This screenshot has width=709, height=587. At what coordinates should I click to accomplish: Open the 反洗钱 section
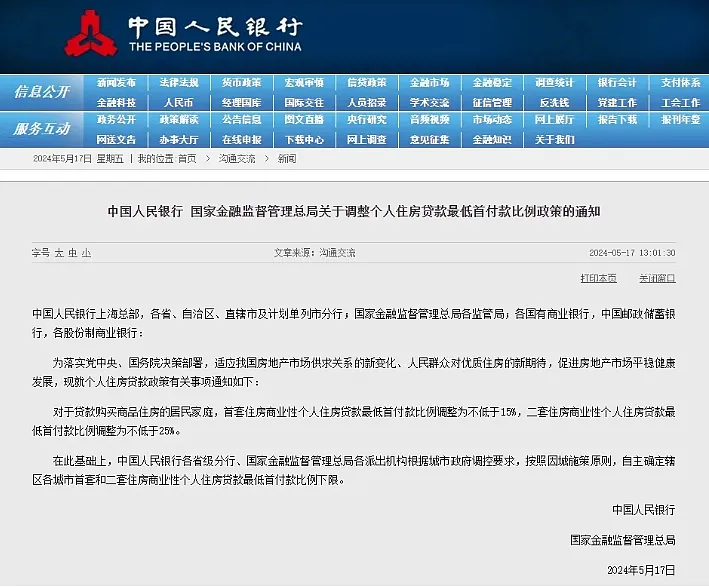coord(554,103)
